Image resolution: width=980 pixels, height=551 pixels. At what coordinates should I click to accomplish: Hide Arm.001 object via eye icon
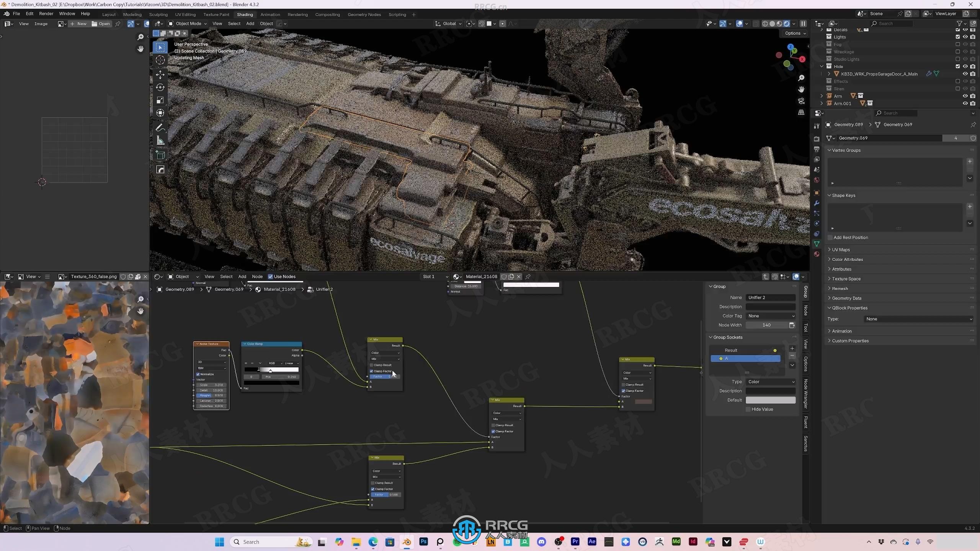965,103
